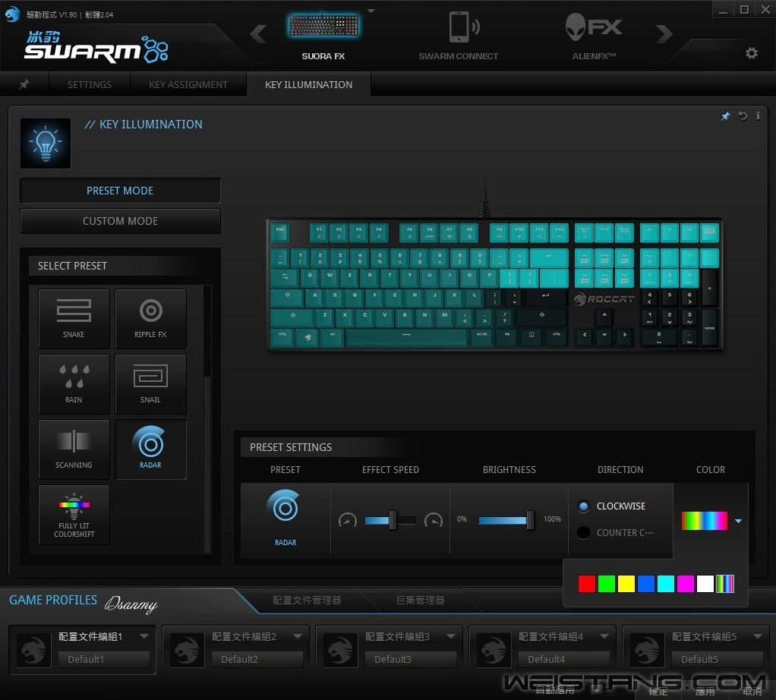Open dropdown for 配置文件編組2
Image resolution: width=776 pixels, height=700 pixels.
click(x=298, y=636)
